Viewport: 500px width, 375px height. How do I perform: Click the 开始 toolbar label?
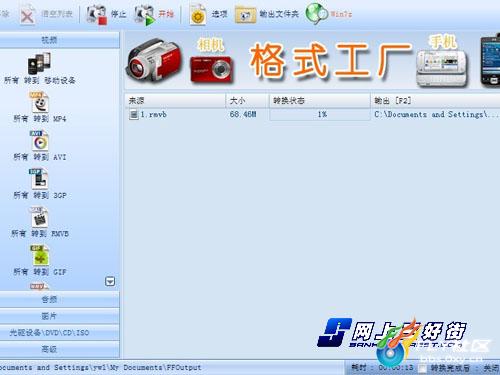point(166,14)
